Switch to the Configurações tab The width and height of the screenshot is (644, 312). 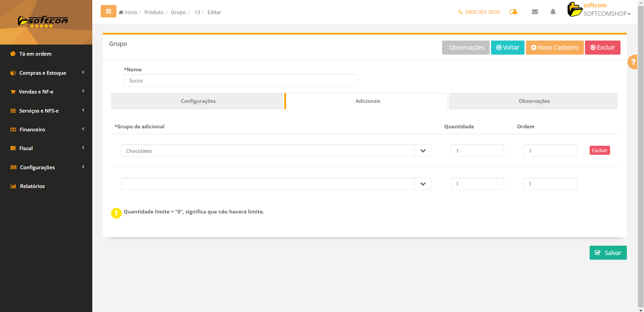pos(198,101)
